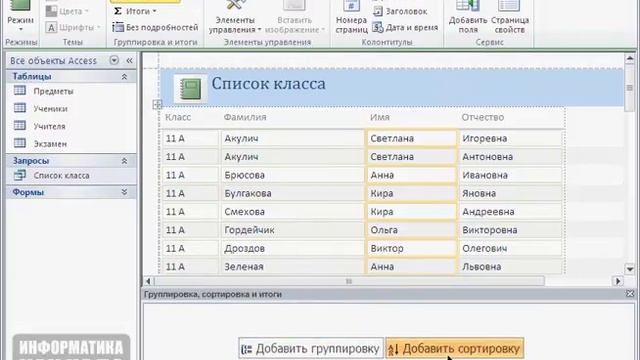Viewport: 640px width, 360px height.
Task: Click the Виктор name cell
Action: point(411,249)
